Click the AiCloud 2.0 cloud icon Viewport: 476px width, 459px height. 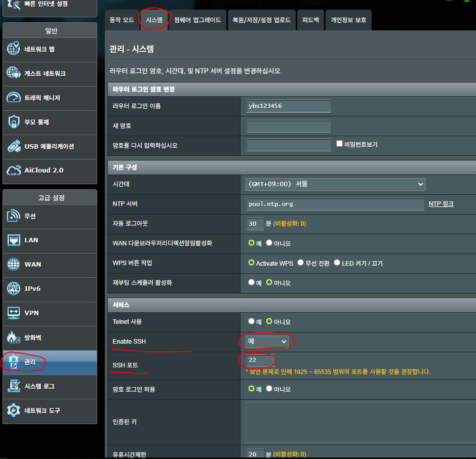coord(14,170)
